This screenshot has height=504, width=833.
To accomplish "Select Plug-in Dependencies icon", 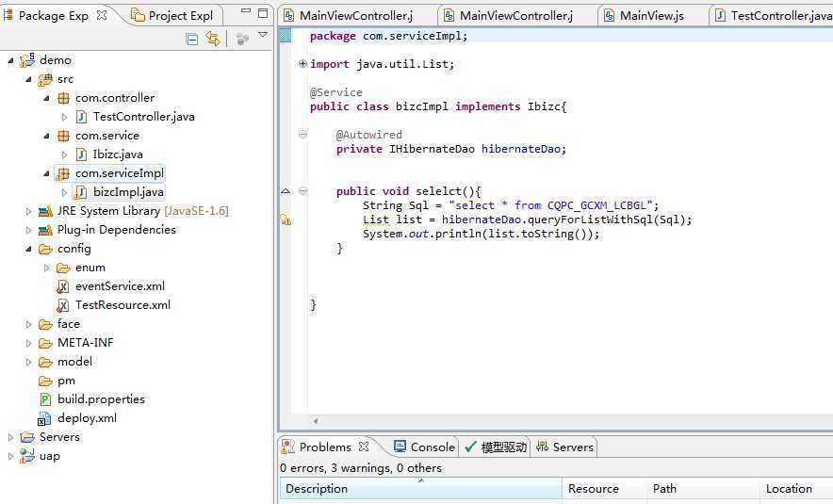I will coord(45,230).
